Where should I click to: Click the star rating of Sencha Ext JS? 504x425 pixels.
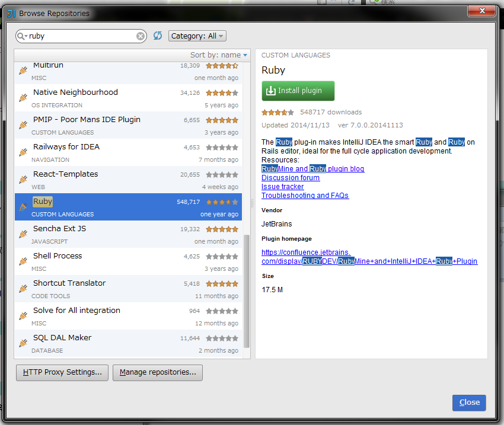[222, 229]
